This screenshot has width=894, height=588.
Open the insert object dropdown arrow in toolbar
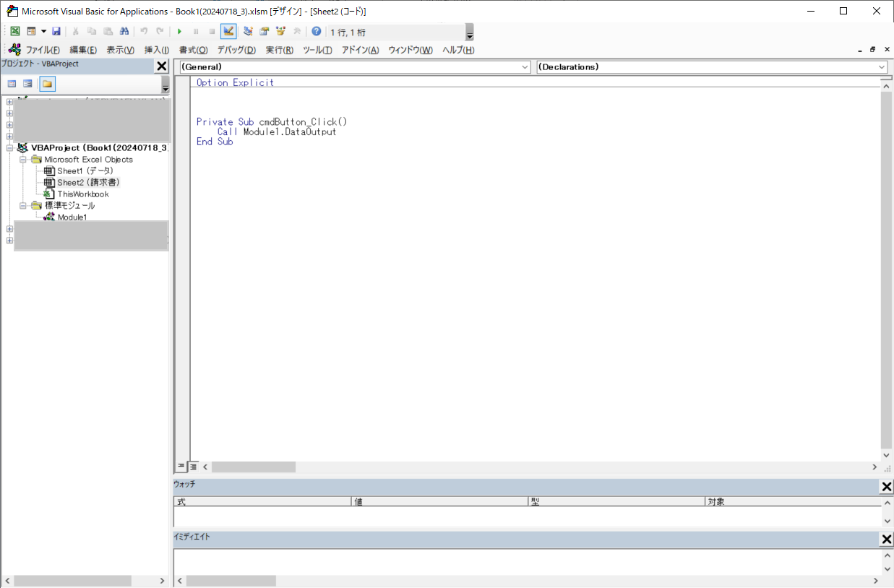43,32
